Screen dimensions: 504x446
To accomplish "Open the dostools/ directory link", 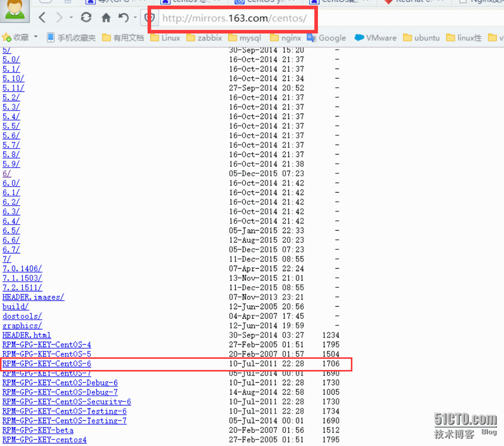I will tap(22, 316).
